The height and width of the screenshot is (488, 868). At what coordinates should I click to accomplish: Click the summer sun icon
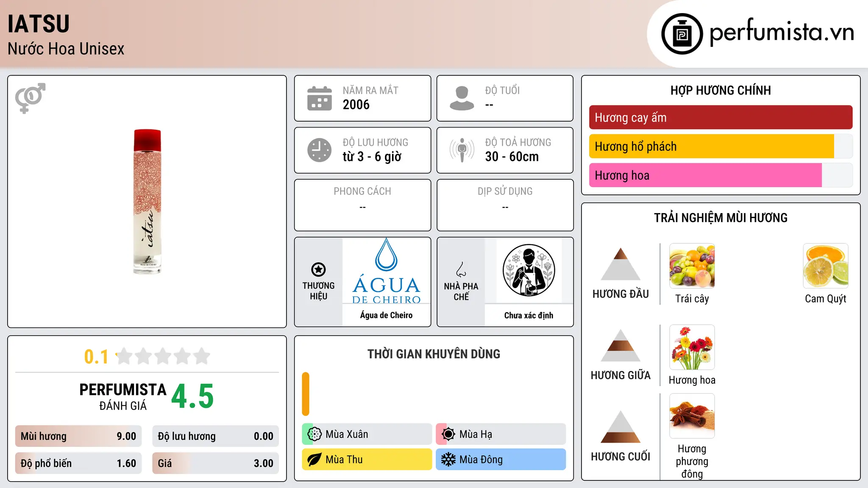[x=448, y=434]
